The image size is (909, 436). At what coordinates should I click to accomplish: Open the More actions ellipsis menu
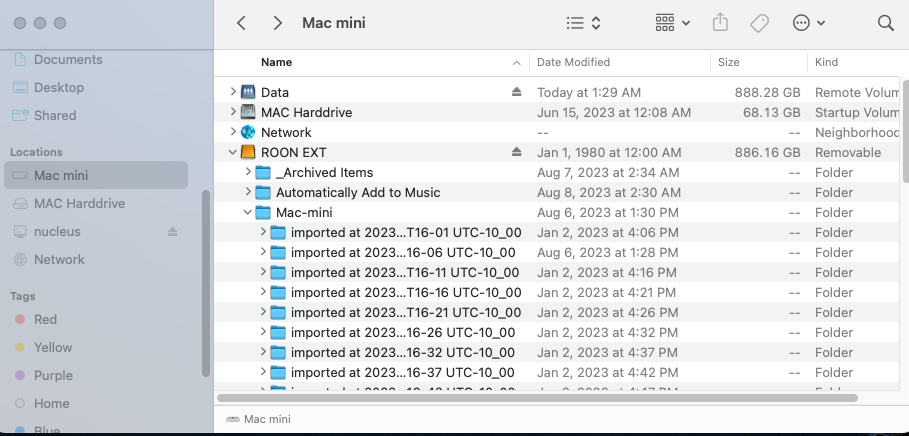click(808, 23)
